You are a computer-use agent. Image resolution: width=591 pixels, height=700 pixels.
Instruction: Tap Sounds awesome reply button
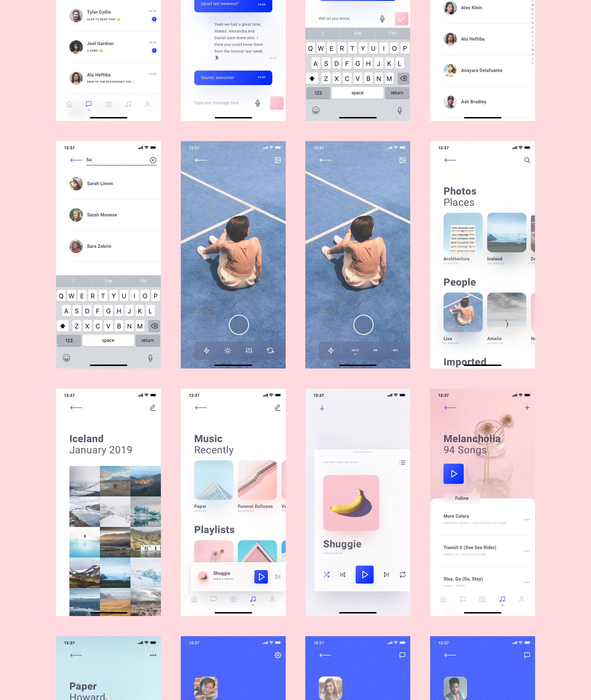tap(232, 77)
